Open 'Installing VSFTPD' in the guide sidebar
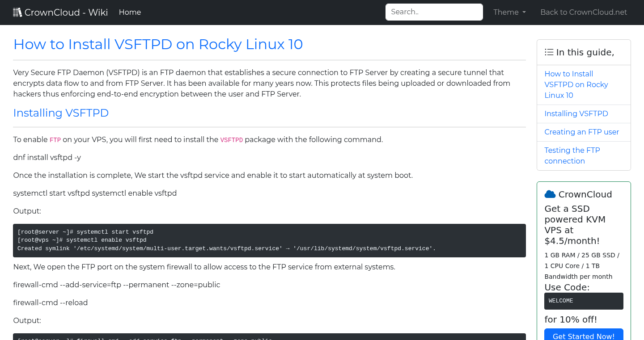This screenshot has width=644, height=340. (x=576, y=113)
